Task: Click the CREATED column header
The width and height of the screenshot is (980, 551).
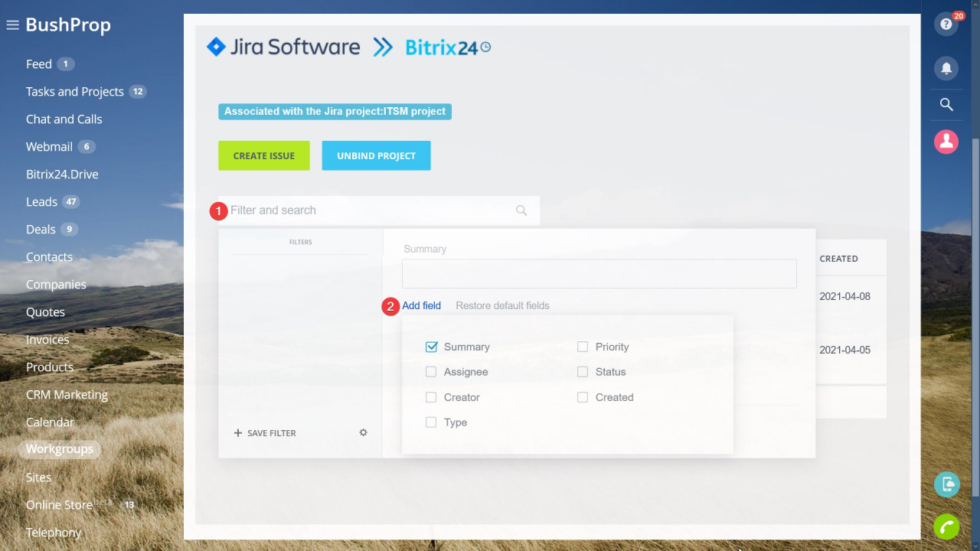Action: (839, 259)
